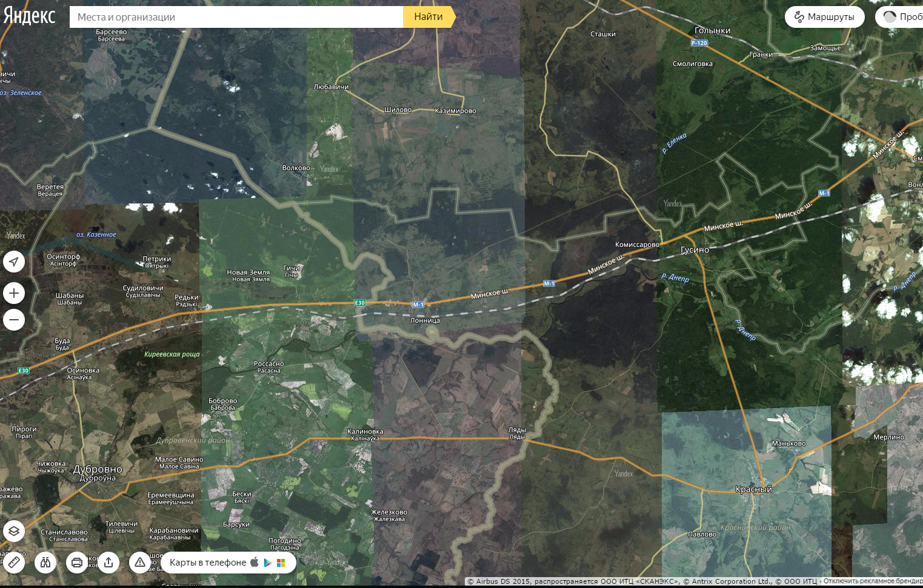Open the map layers switcher
The height and width of the screenshot is (588, 923).
click(x=14, y=531)
